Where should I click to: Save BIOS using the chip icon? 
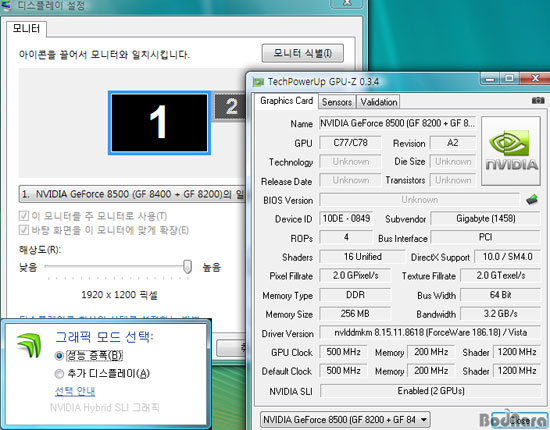click(x=532, y=200)
